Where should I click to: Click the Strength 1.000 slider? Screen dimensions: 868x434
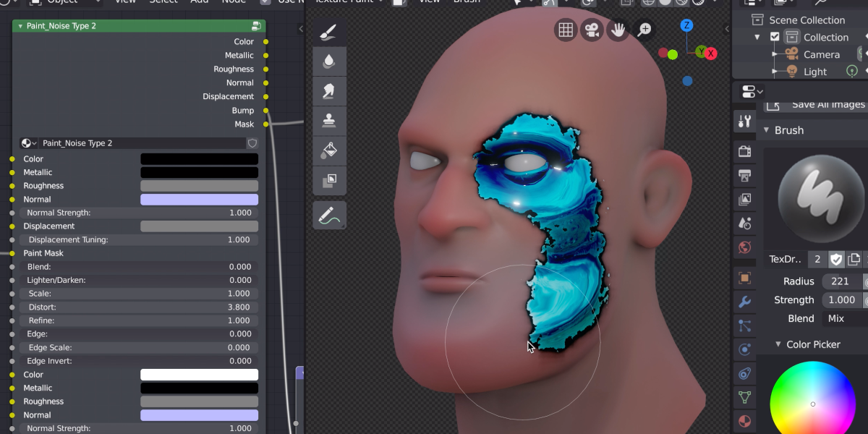[x=841, y=300]
